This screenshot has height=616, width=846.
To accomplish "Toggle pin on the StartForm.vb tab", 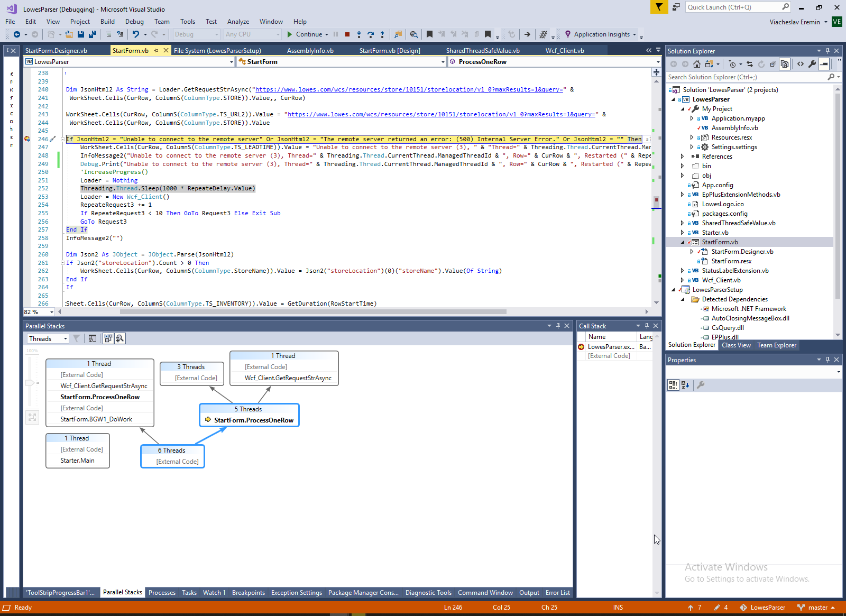I will 157,51.
